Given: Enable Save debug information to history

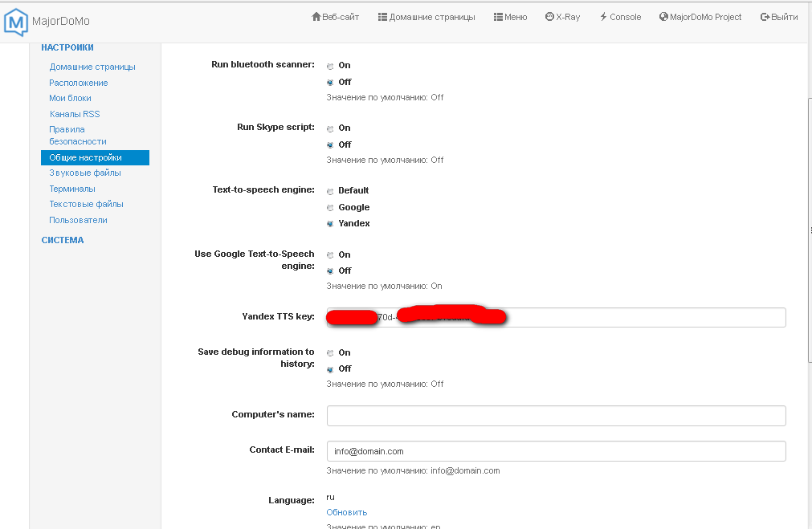Looking at the screenshot, I should coord(330,353).
